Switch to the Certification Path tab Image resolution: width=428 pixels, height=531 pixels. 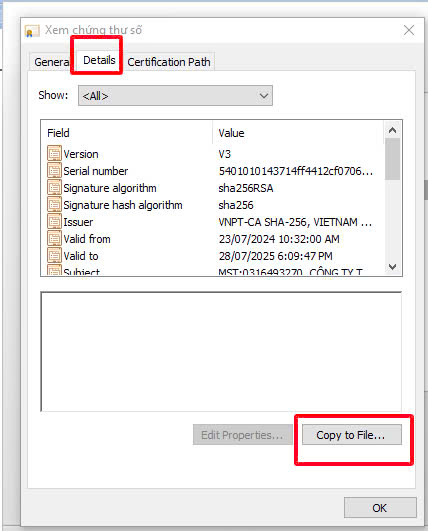click(169, 62)
